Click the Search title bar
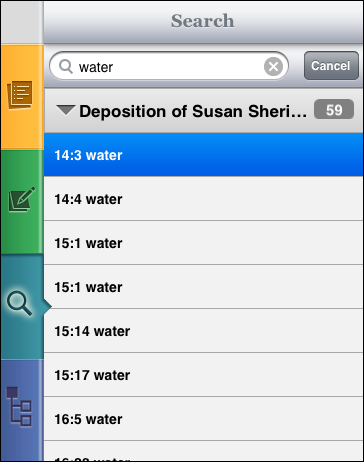364x462 pixels. [203, 21]
